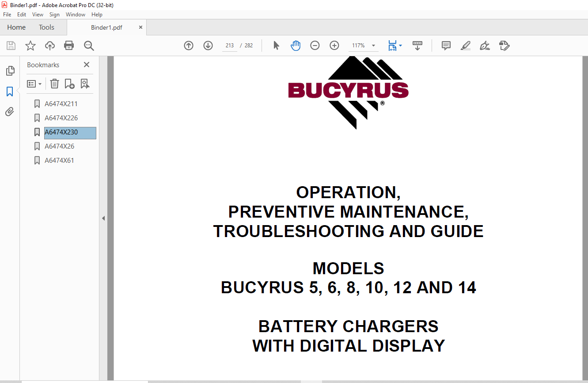This screenshot has height=383, width=588.
Task: Delete the selected bookmark trash icon
Action: (x=54, y=84)
